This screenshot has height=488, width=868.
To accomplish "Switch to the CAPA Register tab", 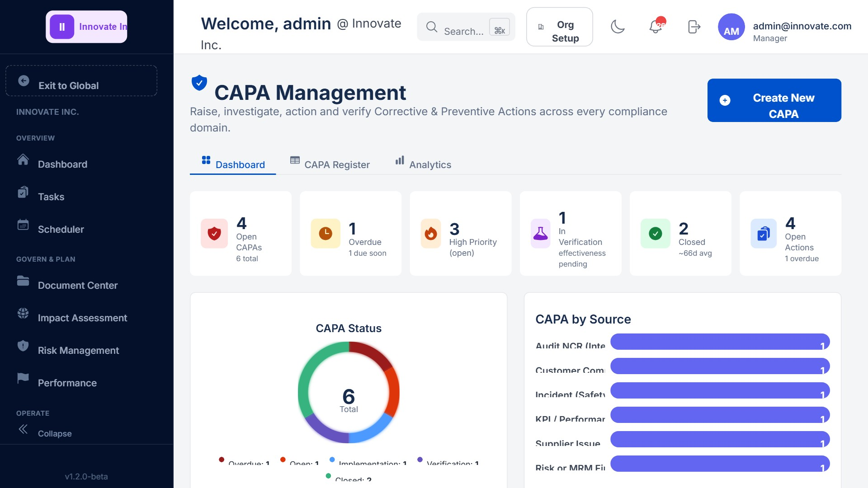I will 330,164.
